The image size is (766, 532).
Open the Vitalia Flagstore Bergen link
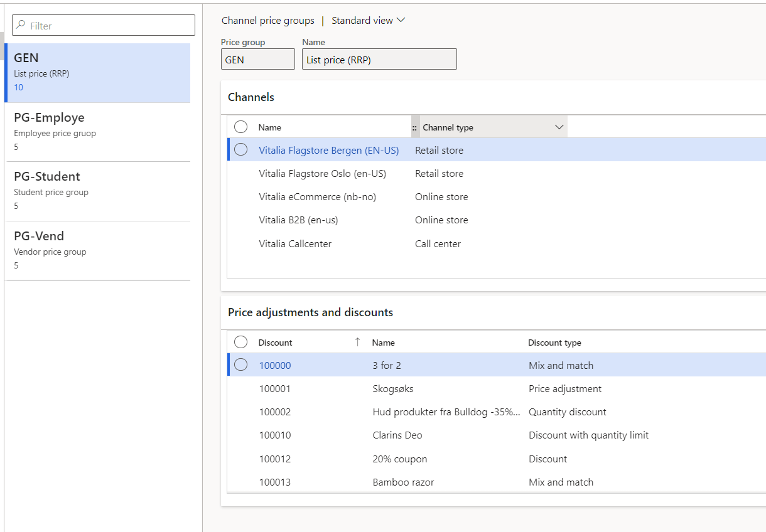pos(328,151)
